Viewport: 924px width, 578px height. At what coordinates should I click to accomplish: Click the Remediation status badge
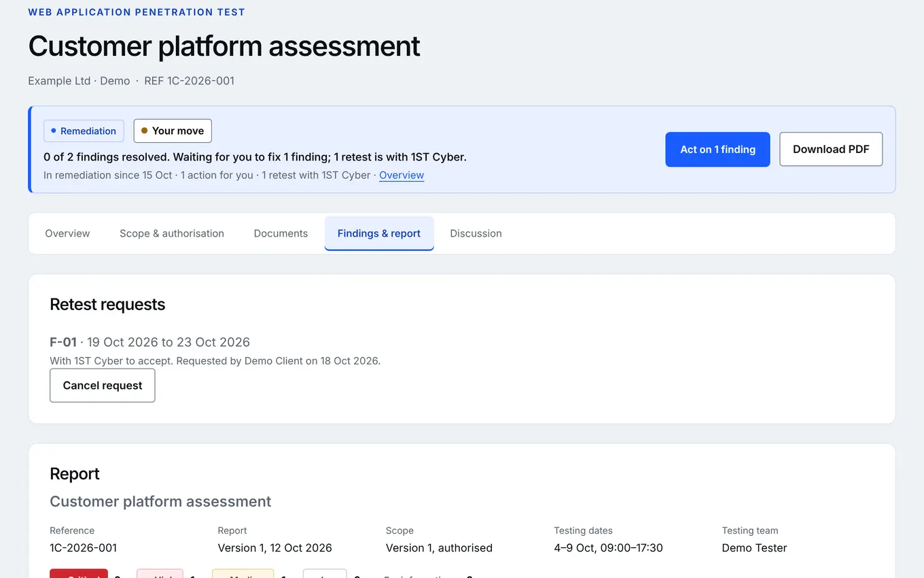[x=84, y=131]
